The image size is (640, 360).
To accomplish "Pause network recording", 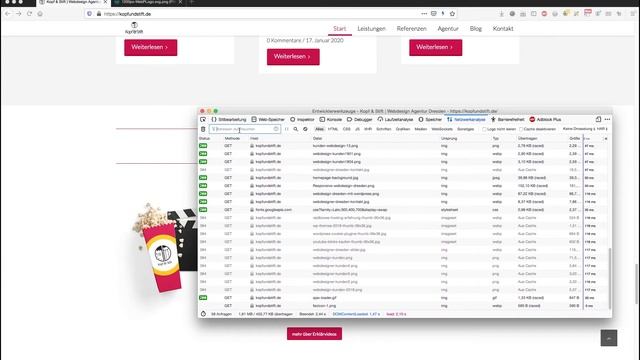I will click(287, 129).
